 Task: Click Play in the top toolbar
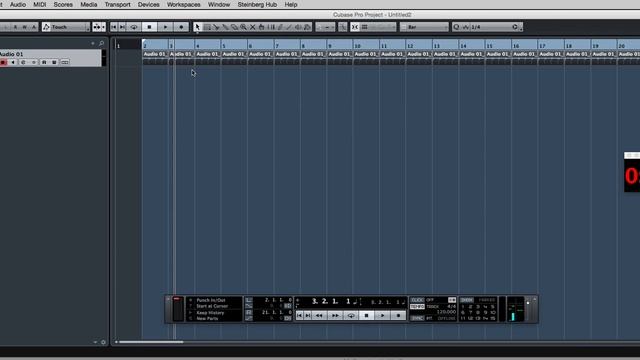pos(165,27)
